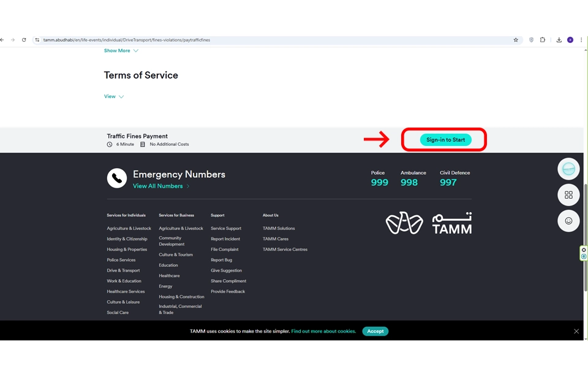Screen dimensions: 588x368
Task: Open the Chrome three-dot menu
Action: tap(581, 40)
